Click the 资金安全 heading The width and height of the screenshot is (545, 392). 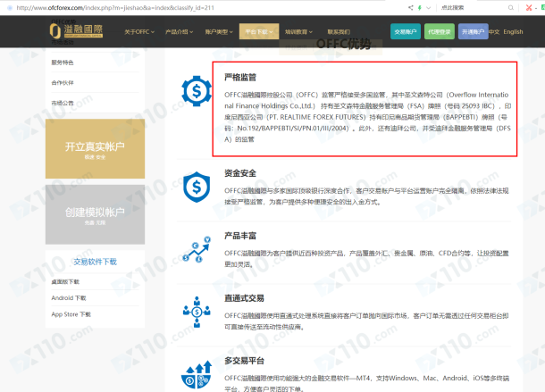[240, 173]
